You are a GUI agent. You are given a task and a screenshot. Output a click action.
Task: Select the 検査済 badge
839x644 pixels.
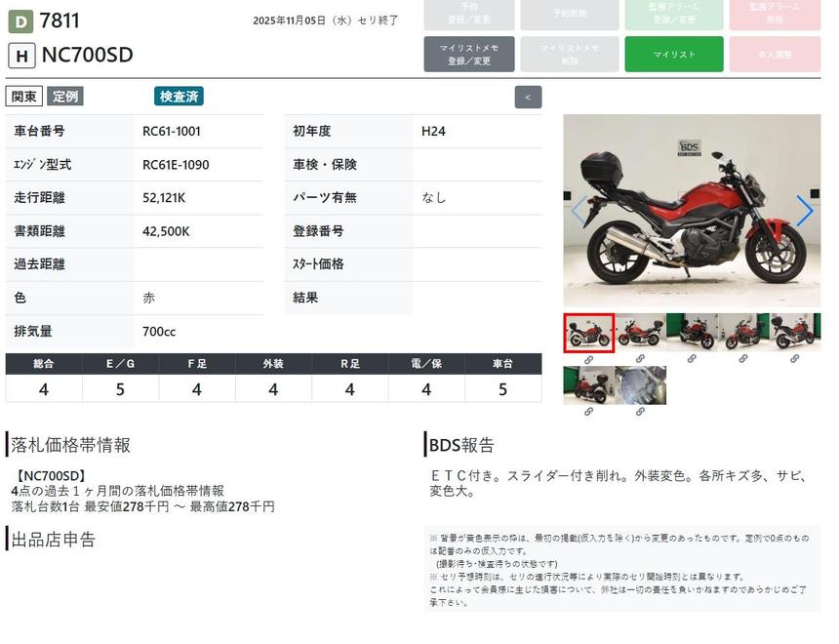[179, 97]
